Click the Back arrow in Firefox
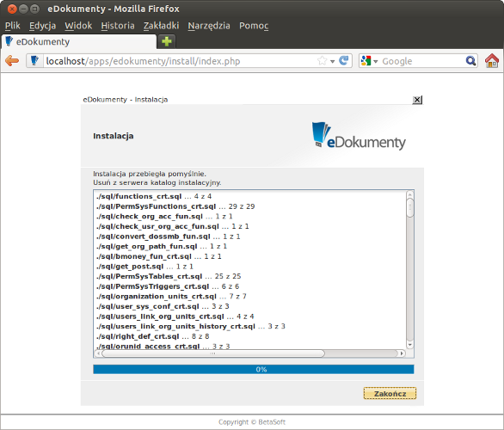Screen dimensions: 504x430 pyautogui.click(x=12, y=60)
